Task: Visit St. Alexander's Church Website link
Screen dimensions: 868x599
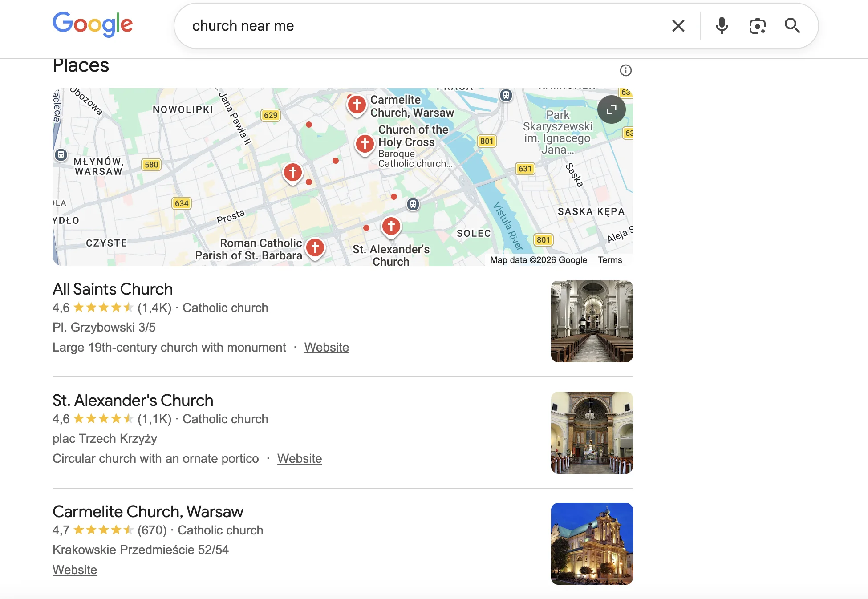Action: [299, 458]
